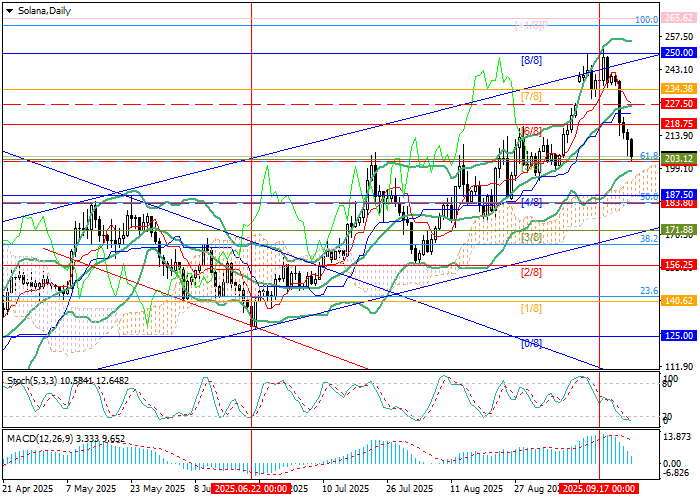Click the 140.62 orange price label
This screenshot has height=500, width=700.
[x=678, y=300]
